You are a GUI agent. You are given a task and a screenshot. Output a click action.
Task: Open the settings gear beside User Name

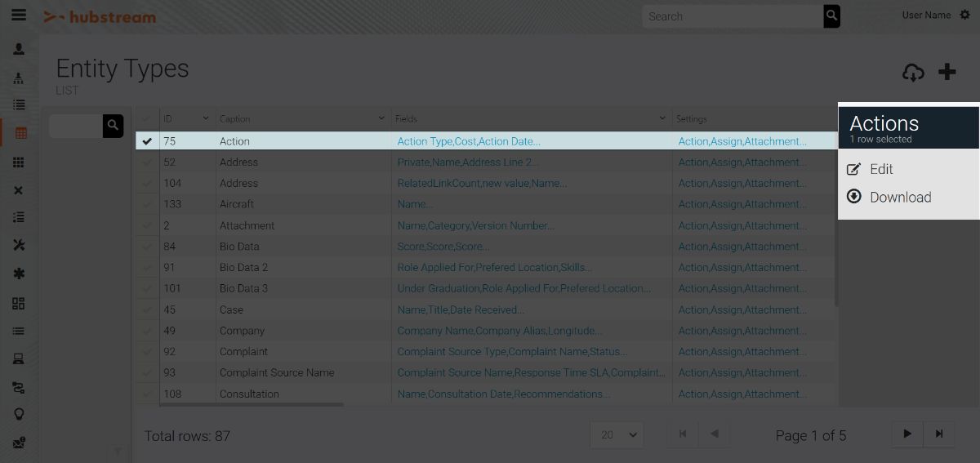964,15
